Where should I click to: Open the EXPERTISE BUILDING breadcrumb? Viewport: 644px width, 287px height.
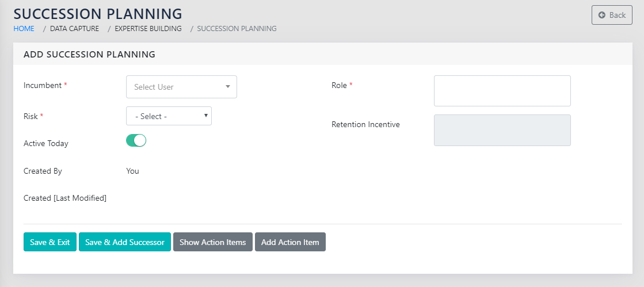point(148,28)
